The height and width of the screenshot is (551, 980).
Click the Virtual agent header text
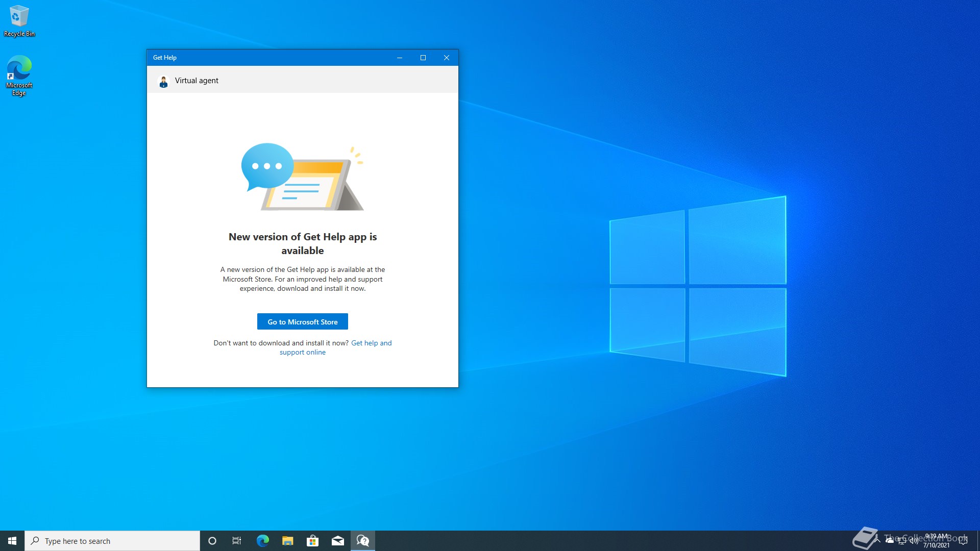197,81
